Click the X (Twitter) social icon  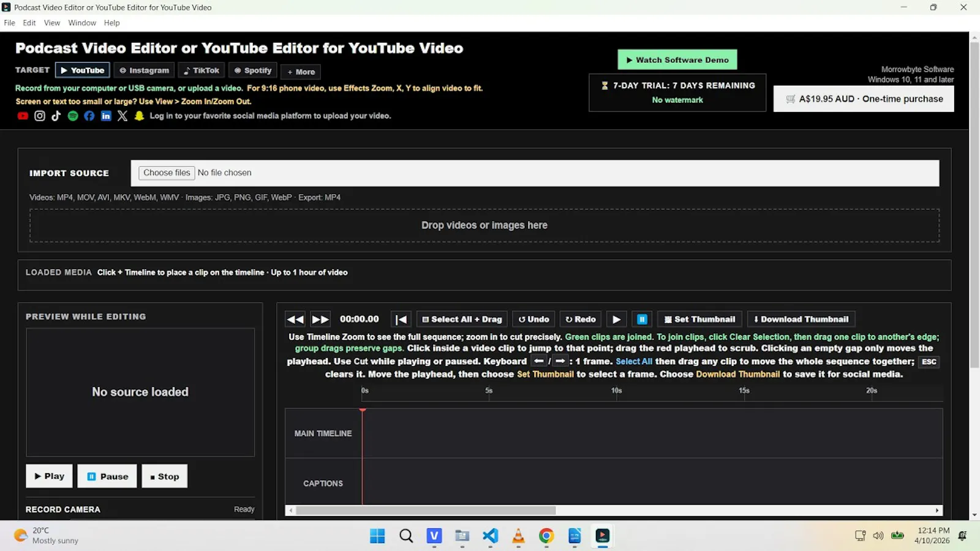point(123,116)
